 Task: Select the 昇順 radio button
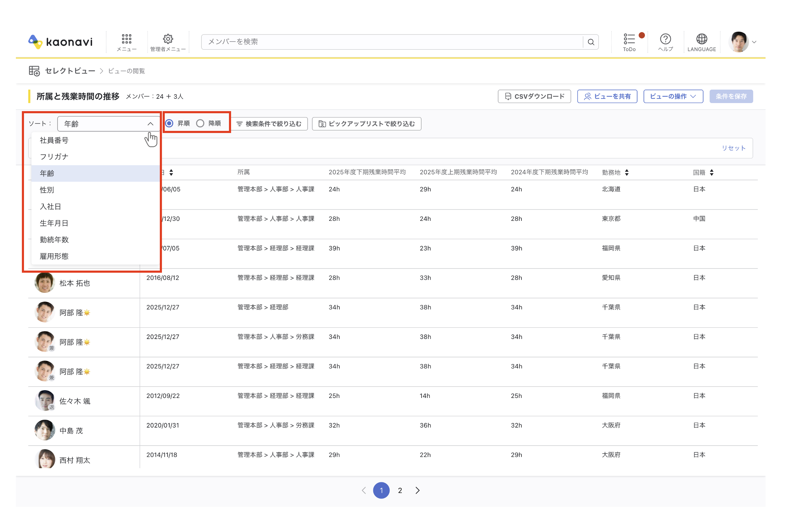[169, 123]
